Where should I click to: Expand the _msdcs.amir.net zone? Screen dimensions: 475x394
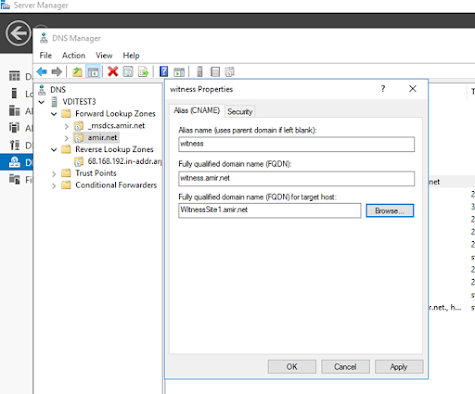(66, 126)
